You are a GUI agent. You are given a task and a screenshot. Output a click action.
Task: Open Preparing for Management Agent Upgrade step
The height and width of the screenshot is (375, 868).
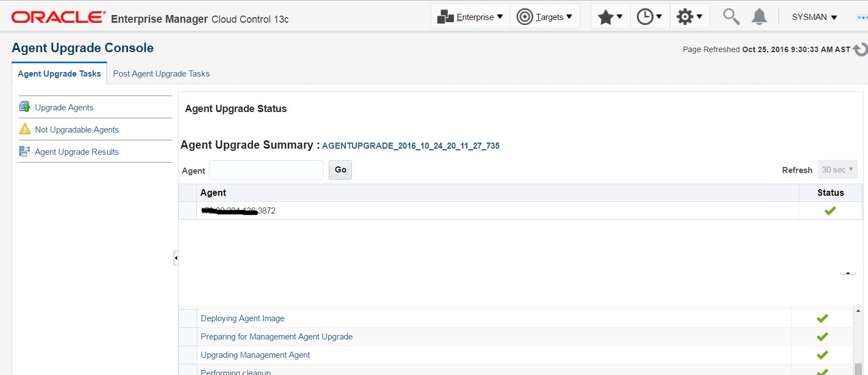(277, 337)
